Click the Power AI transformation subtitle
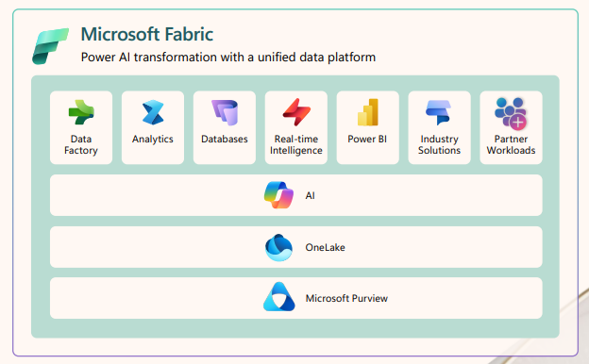The width and height of the screenshot is (589, 364). (228, 57)
